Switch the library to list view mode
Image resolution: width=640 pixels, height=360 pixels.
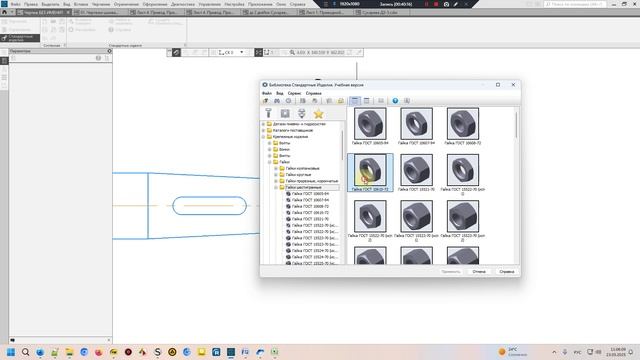(x=367, y=101)
